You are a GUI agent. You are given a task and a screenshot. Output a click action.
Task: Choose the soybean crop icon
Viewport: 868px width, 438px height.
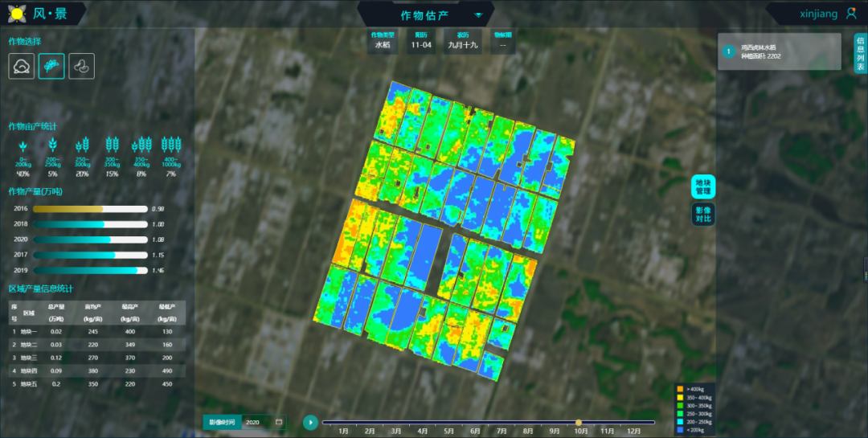coord(81,66)
